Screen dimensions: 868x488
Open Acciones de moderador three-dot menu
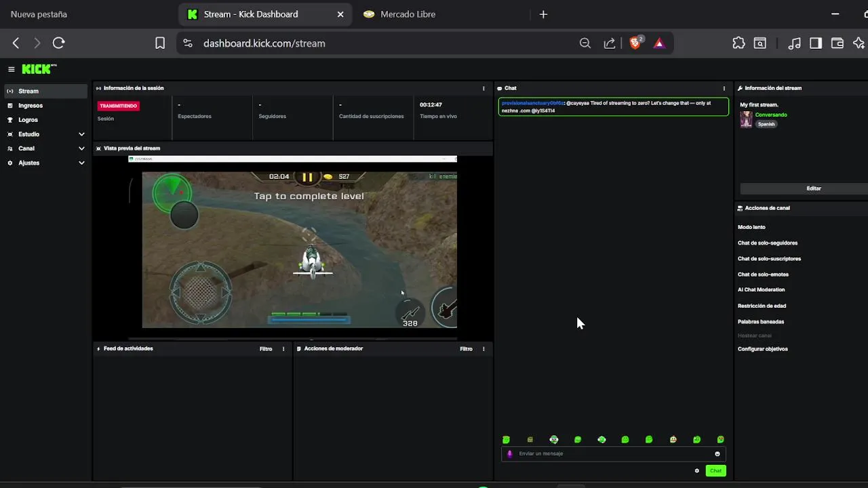(x=484, y=349)
